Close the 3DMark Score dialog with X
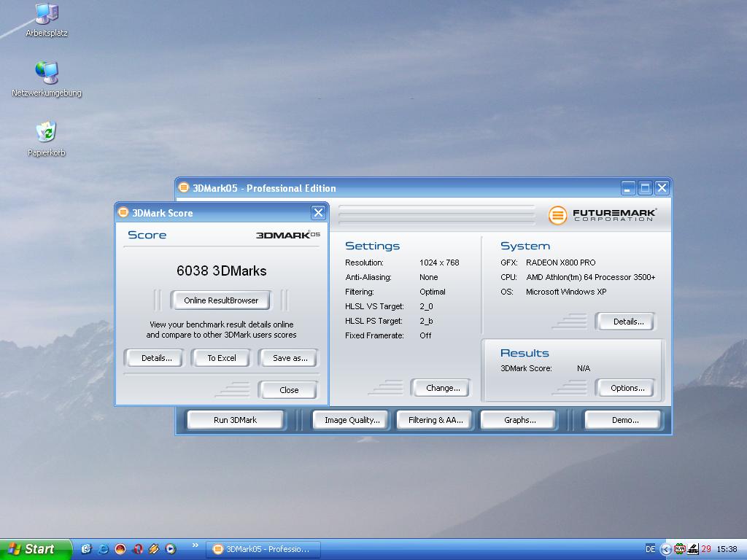Image resolution: width=747 pixels, height=560 pixels. pyautogui.click(x=318, y=212)
